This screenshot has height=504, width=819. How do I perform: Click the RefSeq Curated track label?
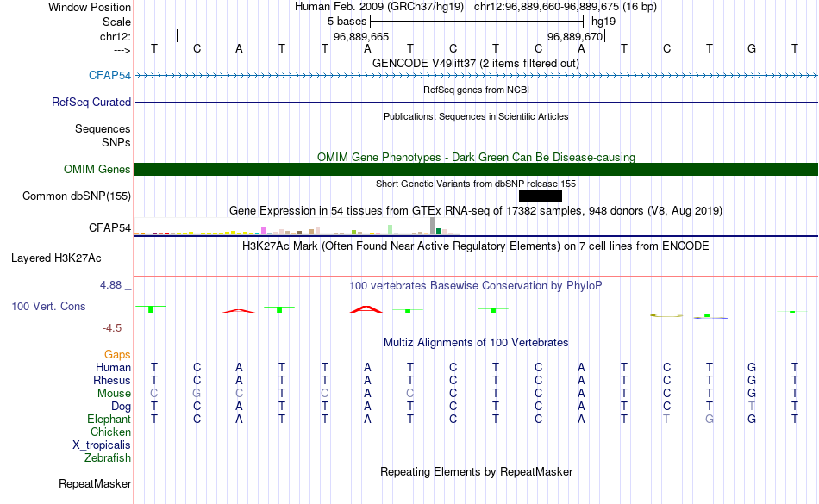tap(91, 102)
